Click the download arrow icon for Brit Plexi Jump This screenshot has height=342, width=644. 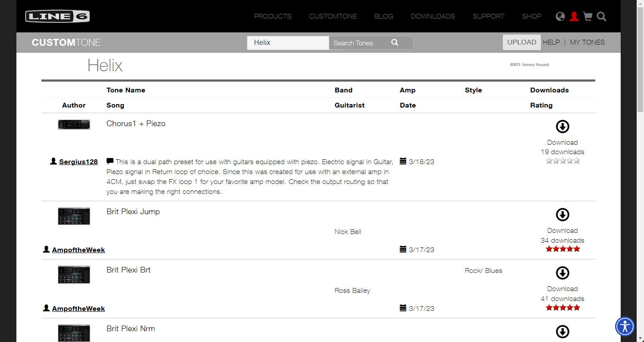point(562,215)
